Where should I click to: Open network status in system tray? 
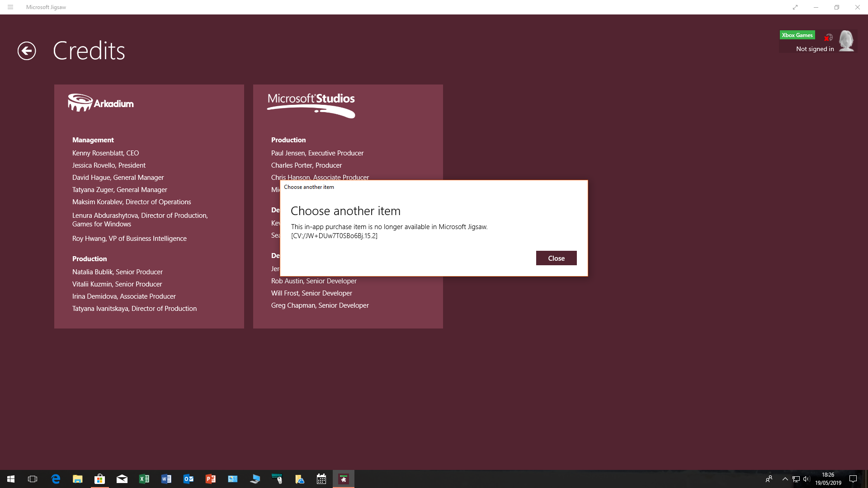796,479
